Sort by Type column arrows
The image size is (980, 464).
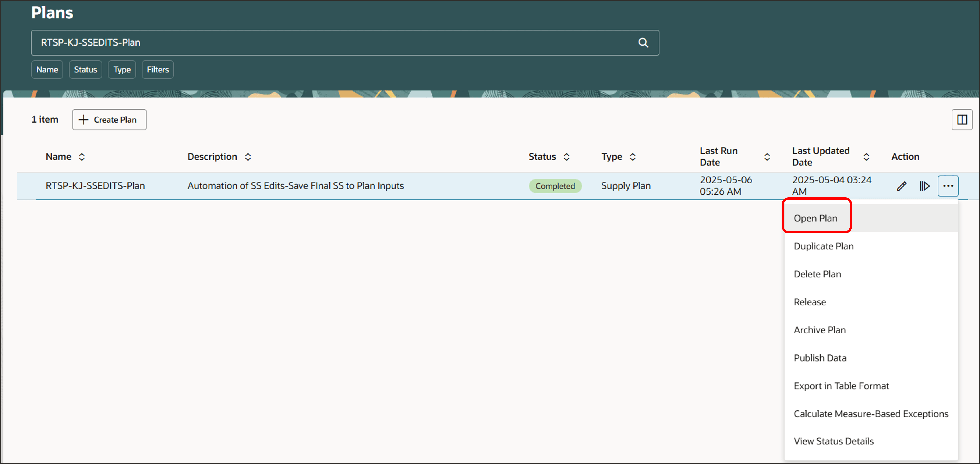click(x=632, y=157)
